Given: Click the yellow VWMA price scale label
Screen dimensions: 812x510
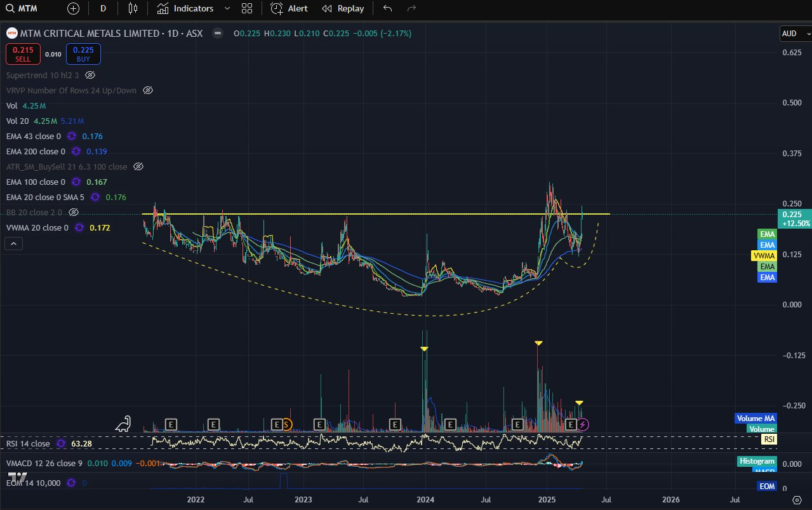Looking at the screenshot, I should 764,255.
